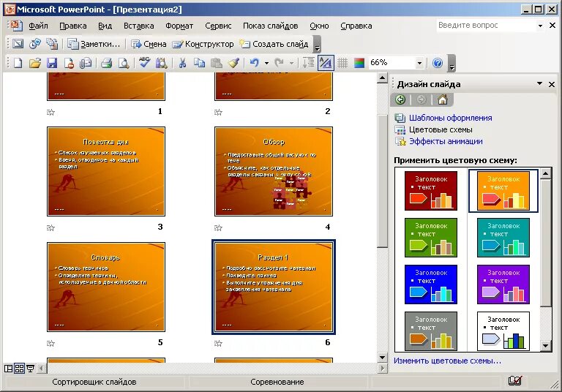Apply the orange color scheme
Image resolution: width=562 pixels, height=392 pixels.
point(503,191)
